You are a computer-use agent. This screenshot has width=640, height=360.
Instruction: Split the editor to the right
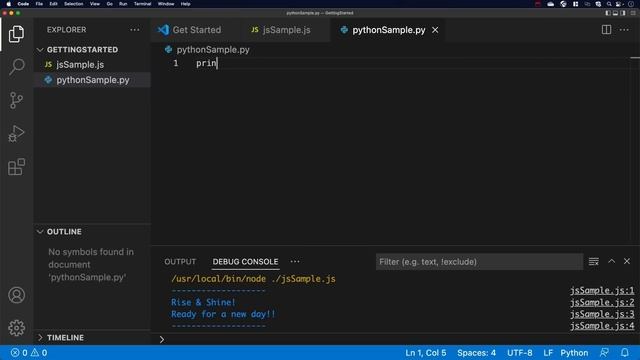(x=607, y=30)
